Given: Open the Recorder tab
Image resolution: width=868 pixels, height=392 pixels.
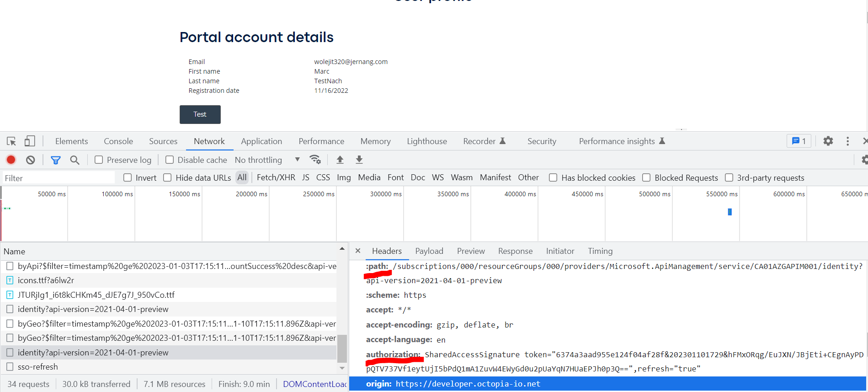Looking at the screenshot, I should pyautogui.click(x=484, y=141).
